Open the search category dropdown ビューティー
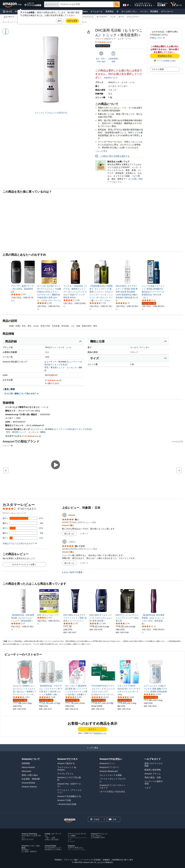Image resolution: width=185 pixels, height=868 pixels. 52,4
